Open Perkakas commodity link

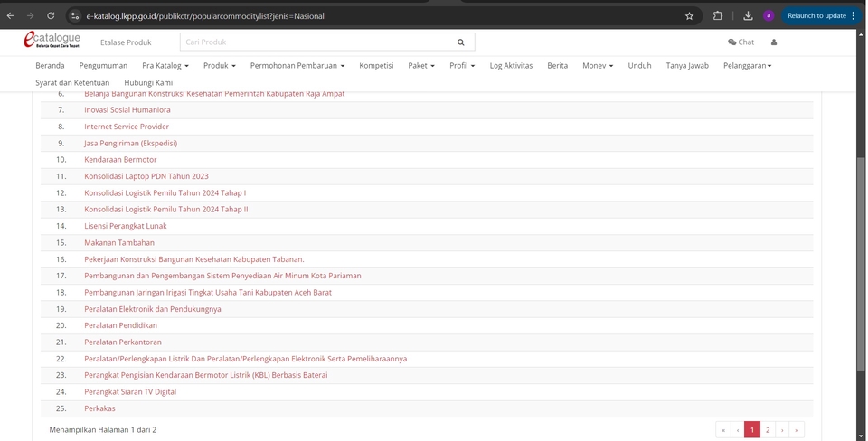click(99, 408)
